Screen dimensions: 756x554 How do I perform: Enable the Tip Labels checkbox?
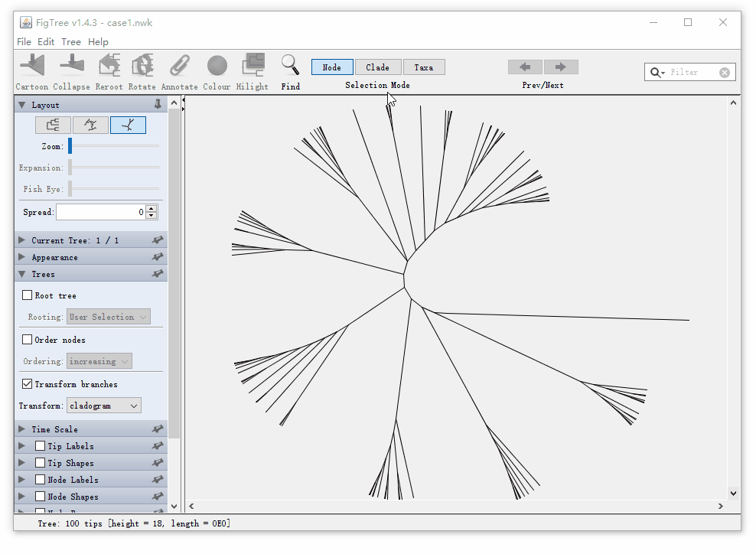pyautogui.click(x=40, y=446)
